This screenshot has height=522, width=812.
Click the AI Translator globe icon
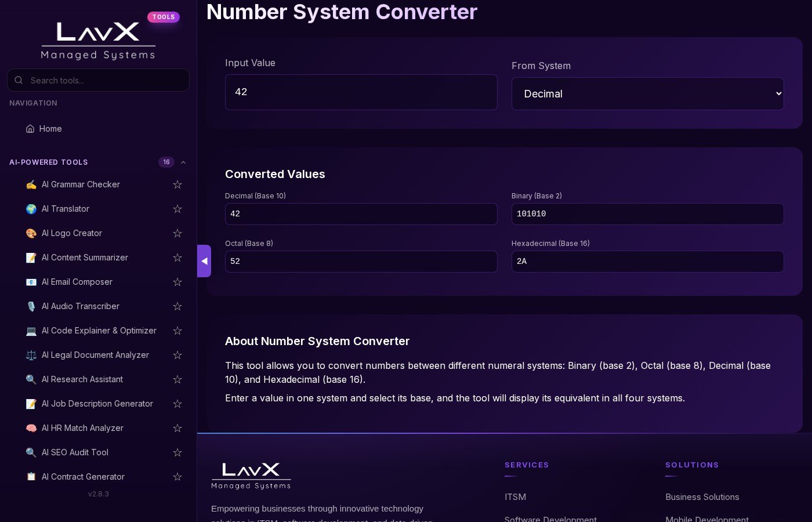click(x=31, y=209)
